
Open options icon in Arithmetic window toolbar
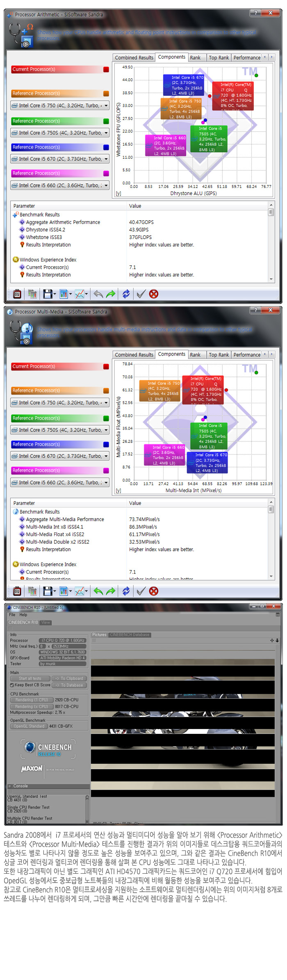(17, 294)
